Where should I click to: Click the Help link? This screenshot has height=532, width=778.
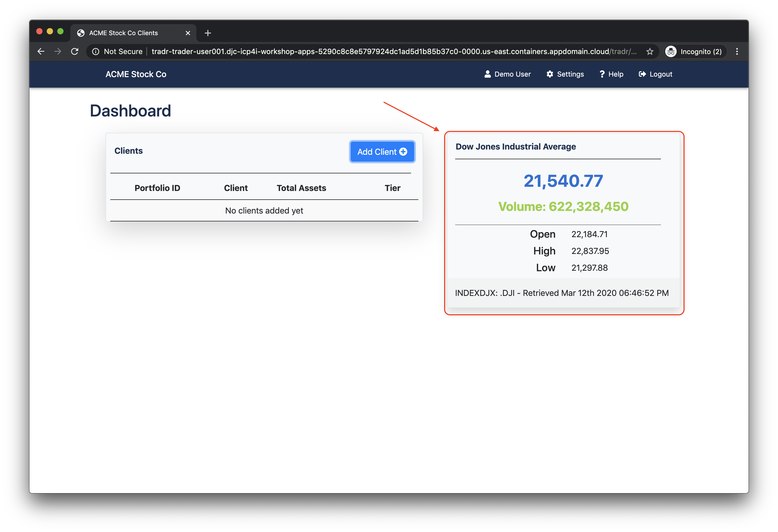(611, 74)
